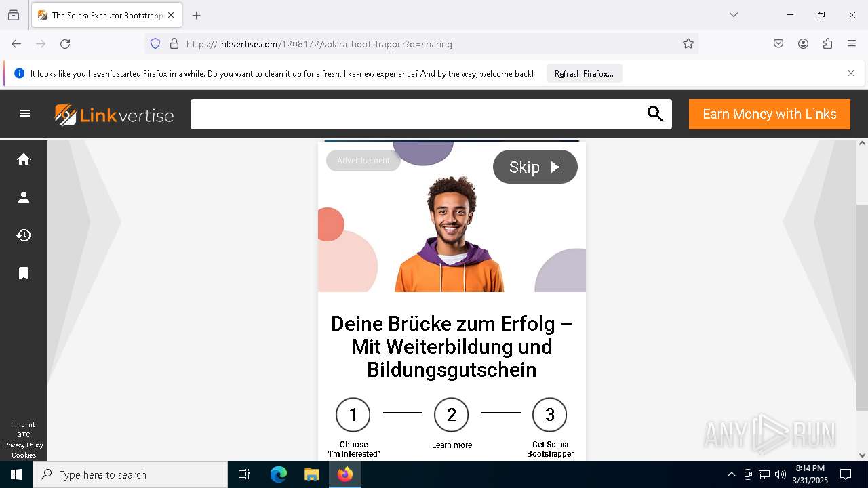The image size is (868, 488).
Task: Open File Explorer from taskbar
Action: pyautogui.click(x=311, y=474)
